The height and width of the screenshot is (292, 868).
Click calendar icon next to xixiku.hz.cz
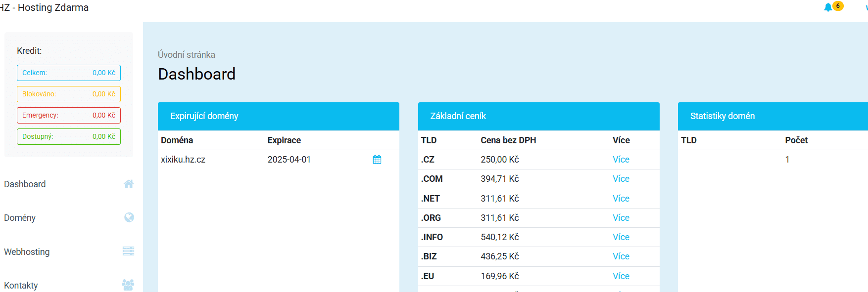377,160
